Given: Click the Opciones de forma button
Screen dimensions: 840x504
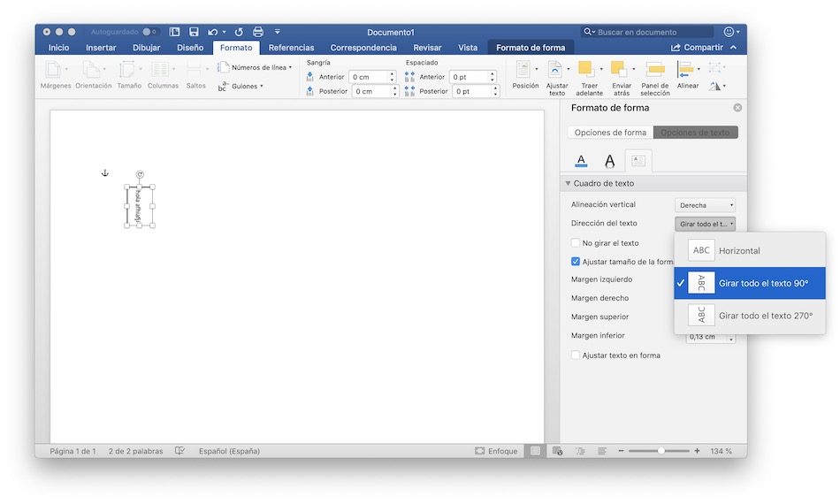Looking at the screenshot, I should pyautogui.click(x=610, y=133).
